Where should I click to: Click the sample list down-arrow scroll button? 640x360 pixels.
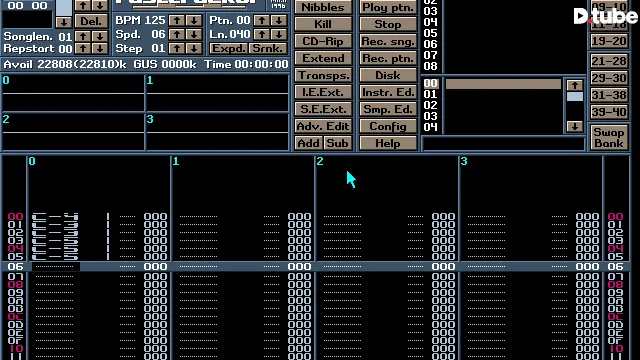tap(575, 127)
